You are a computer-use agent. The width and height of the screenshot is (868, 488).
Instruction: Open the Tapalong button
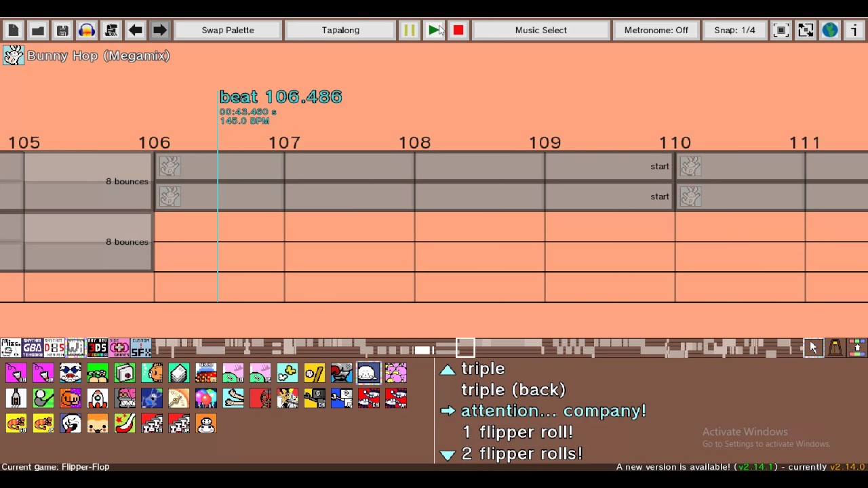click(340, 30)
